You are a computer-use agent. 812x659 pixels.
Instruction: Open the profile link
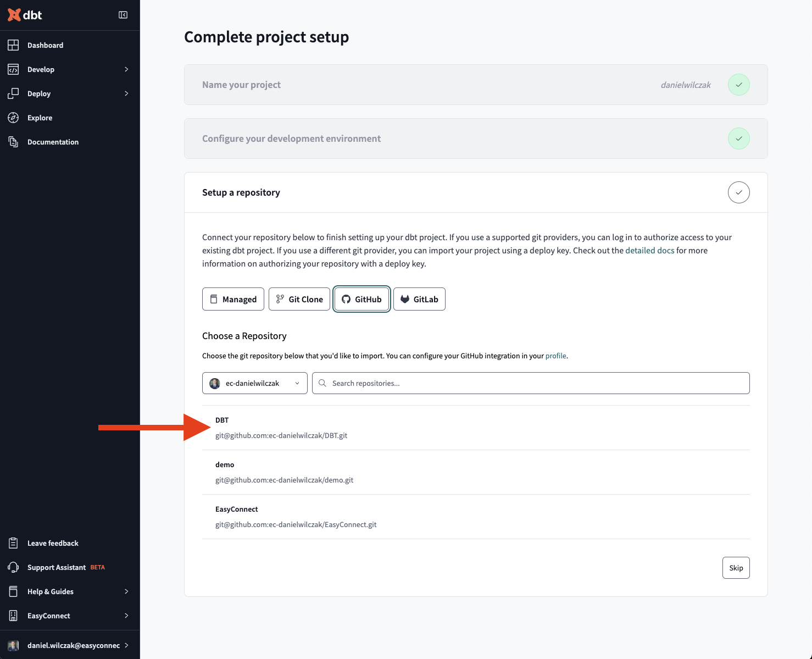click(x=555, y=356)
